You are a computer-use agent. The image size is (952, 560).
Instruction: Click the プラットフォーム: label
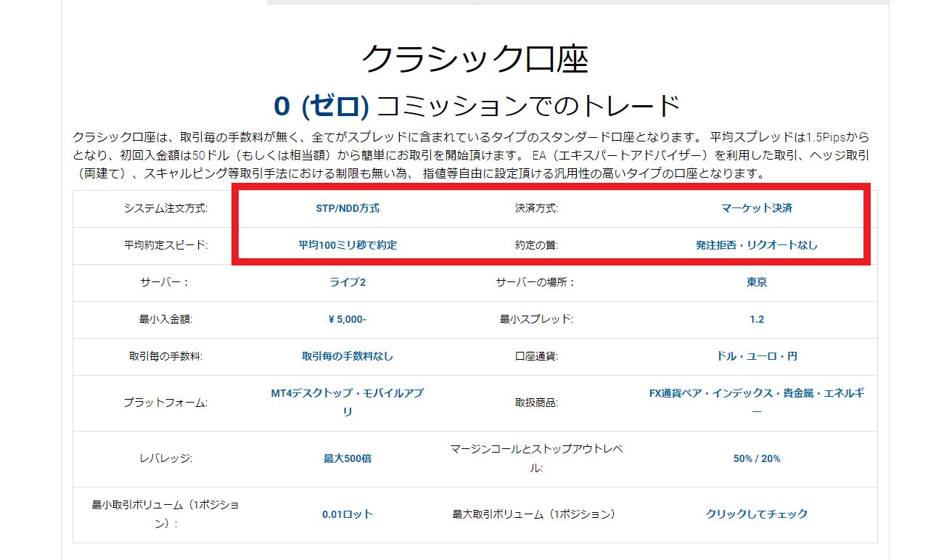pos(165,403)
